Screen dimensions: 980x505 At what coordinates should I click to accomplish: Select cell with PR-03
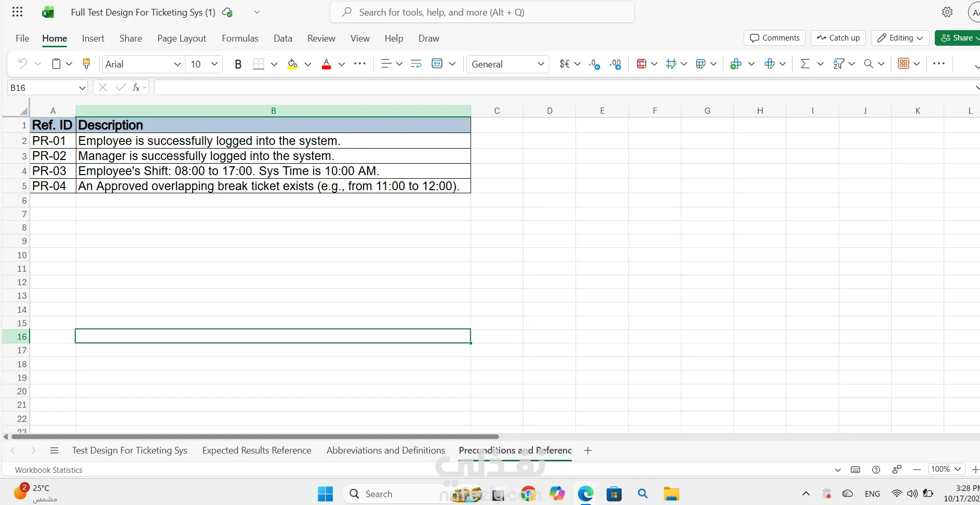(52, 171)
